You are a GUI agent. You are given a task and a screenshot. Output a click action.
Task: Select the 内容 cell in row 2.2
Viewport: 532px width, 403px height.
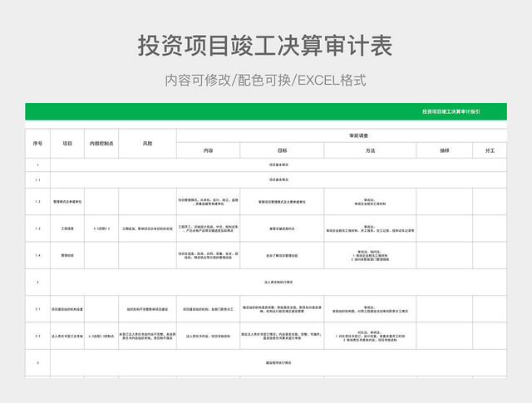[209, 336]
